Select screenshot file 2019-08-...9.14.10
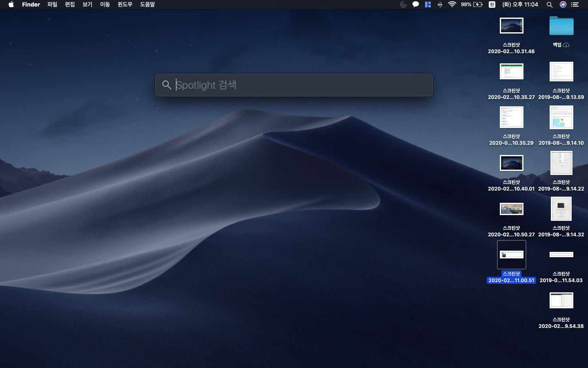Image resolution: width=588 pixels, height=368 pixels. (561, 117)
